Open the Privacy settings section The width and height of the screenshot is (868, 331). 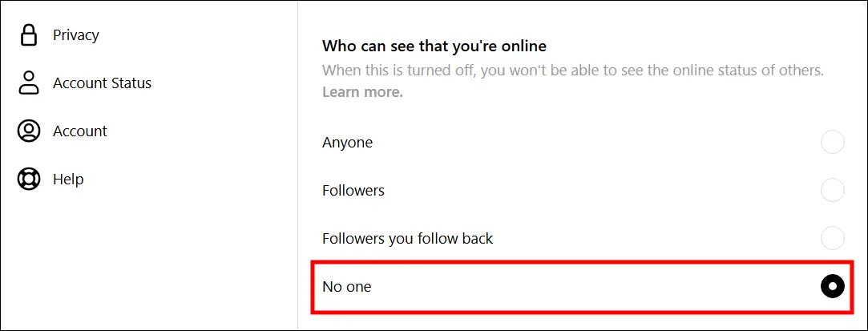click(75, 35)
